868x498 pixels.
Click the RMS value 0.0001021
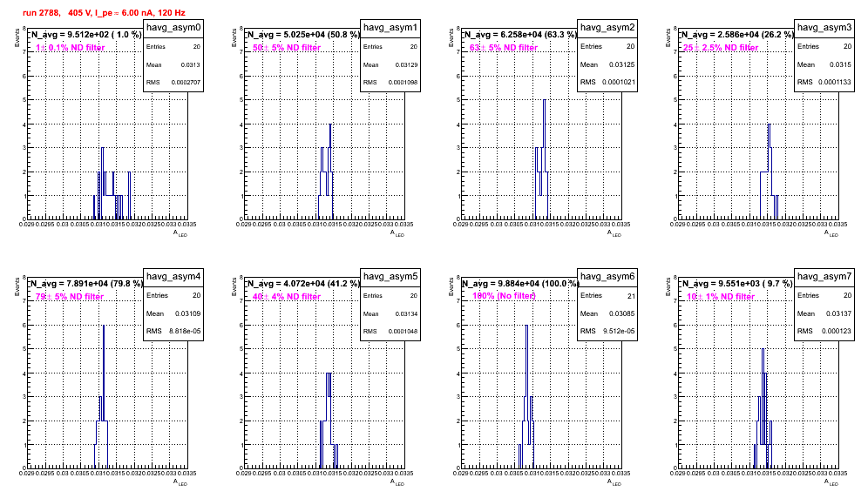point(619,83)
